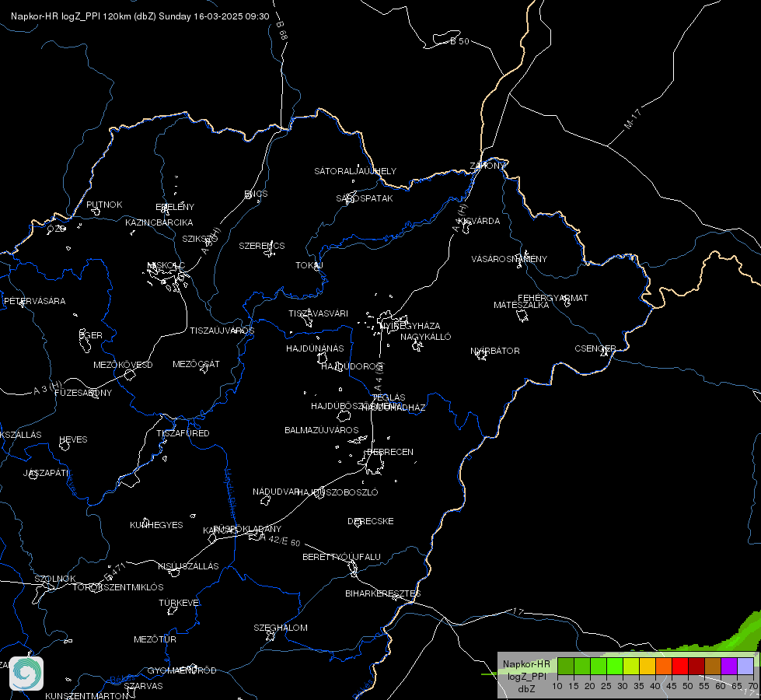Click the GYOMAENDRŐD town label
The height and width of the screenshot is (700, 761).
pyautogui.click(x=182, y=670)
